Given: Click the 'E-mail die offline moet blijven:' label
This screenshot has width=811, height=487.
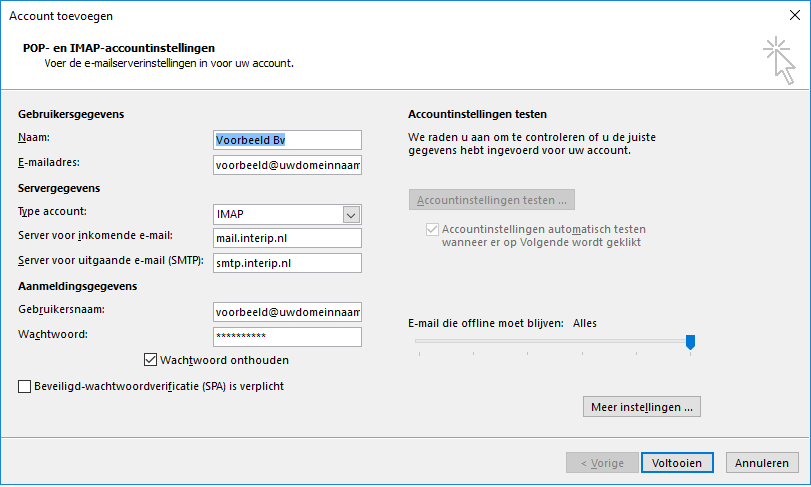Looking at the screenshot, I should (486, 323).
